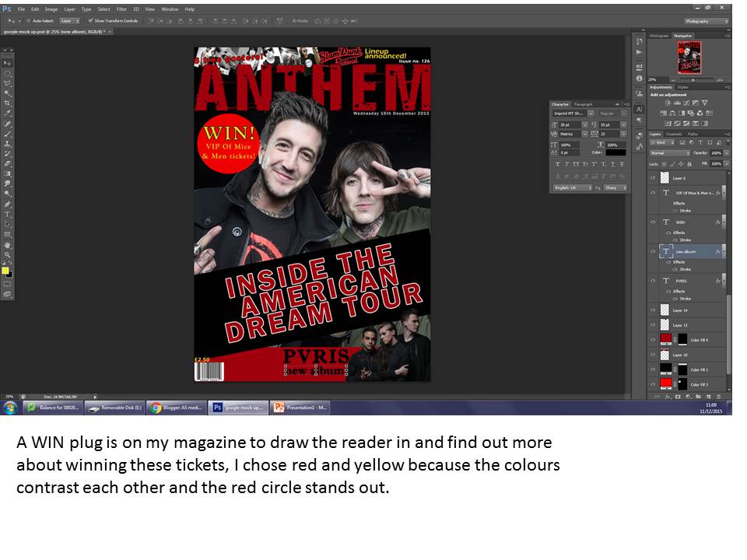Open the Auto-Select Layer dropdown
The width and height of the screenshot is (747, 560).
[69, 21]
